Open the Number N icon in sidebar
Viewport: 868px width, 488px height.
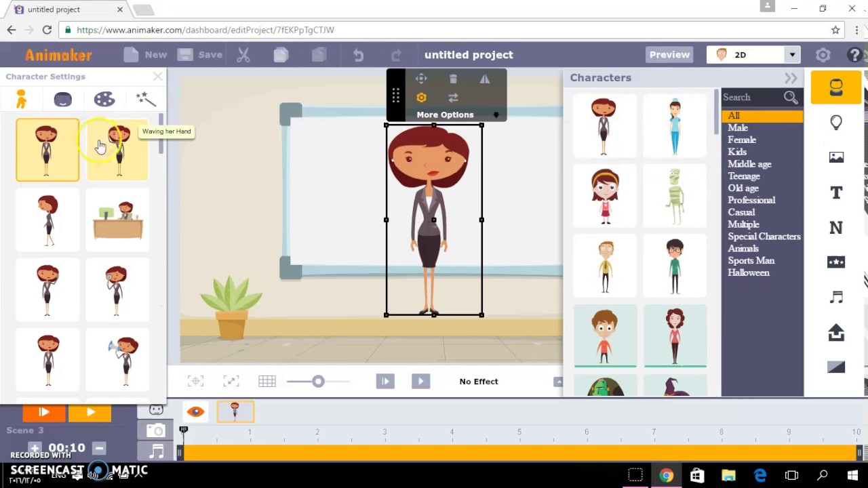(x=836, y=228)
